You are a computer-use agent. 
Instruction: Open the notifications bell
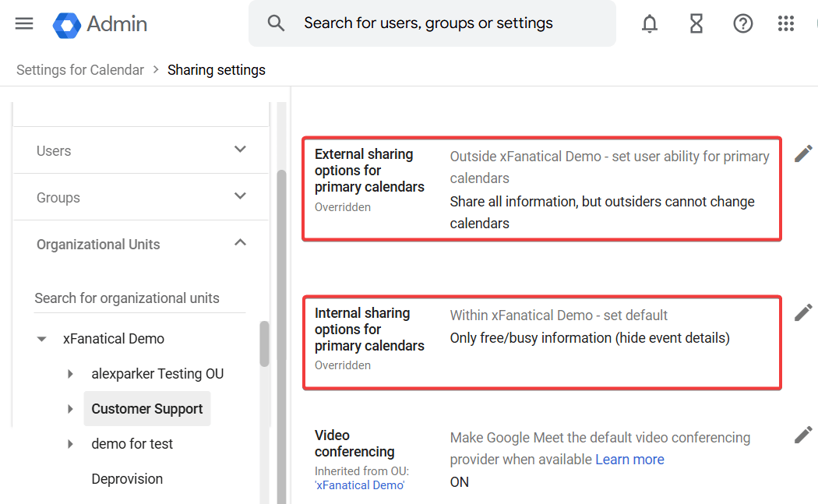pyautogui.click(x=650, y=23)
